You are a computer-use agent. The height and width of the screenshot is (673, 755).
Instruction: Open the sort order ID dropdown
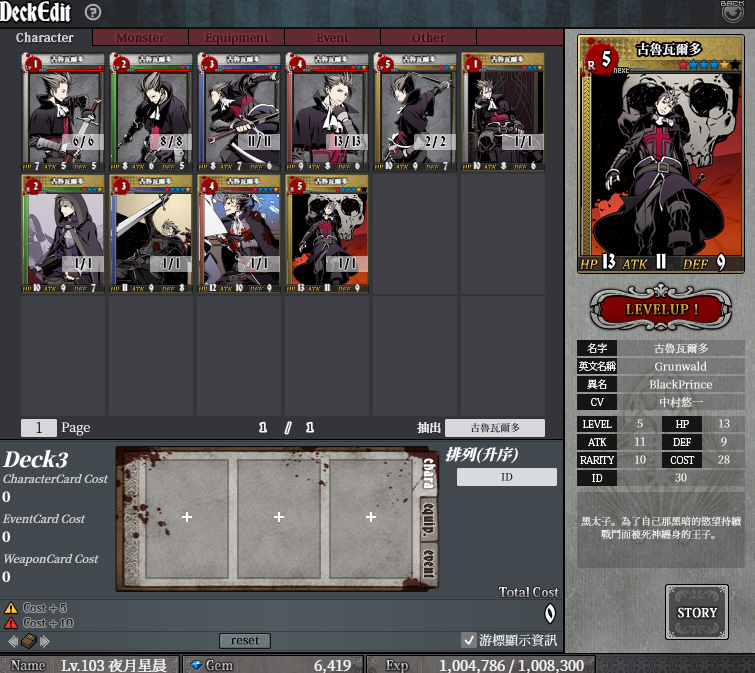(507, 477)
